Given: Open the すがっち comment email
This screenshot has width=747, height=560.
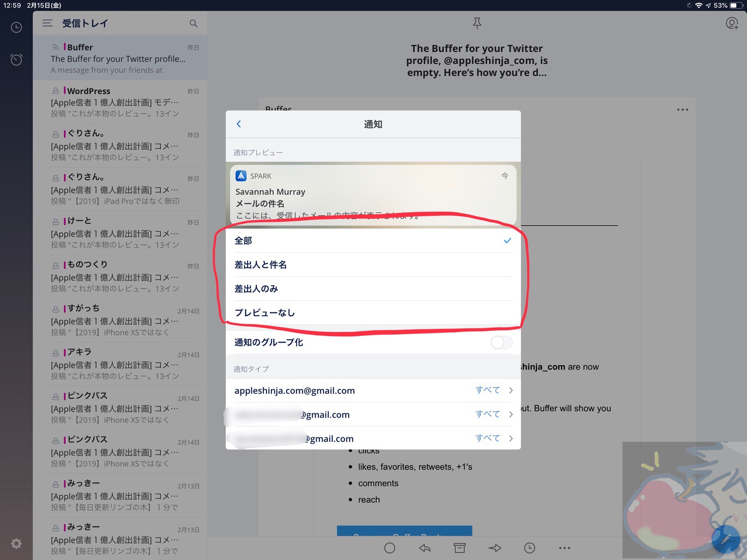Looking at the screenshot, I should tap(120, 321).
